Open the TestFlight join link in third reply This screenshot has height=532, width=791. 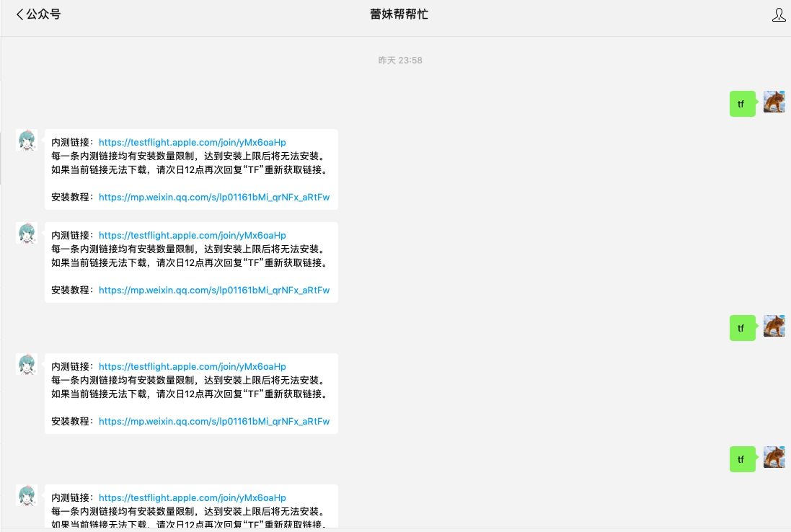click(x=190, y=366)
